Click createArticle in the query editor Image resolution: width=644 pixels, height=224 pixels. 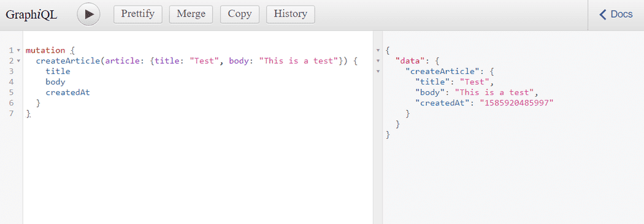pyautogui.click(x=68, y=61)
